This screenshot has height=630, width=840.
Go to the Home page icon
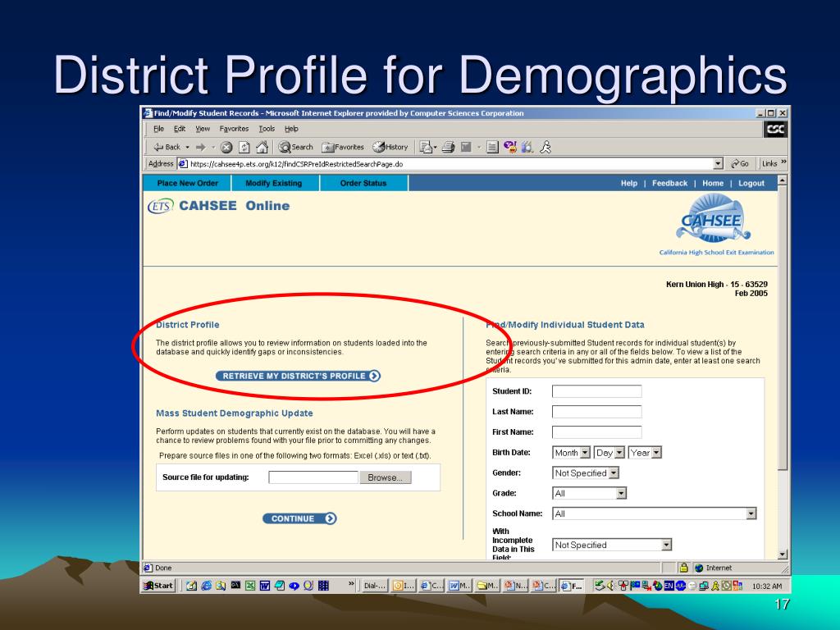coord(262,148)
